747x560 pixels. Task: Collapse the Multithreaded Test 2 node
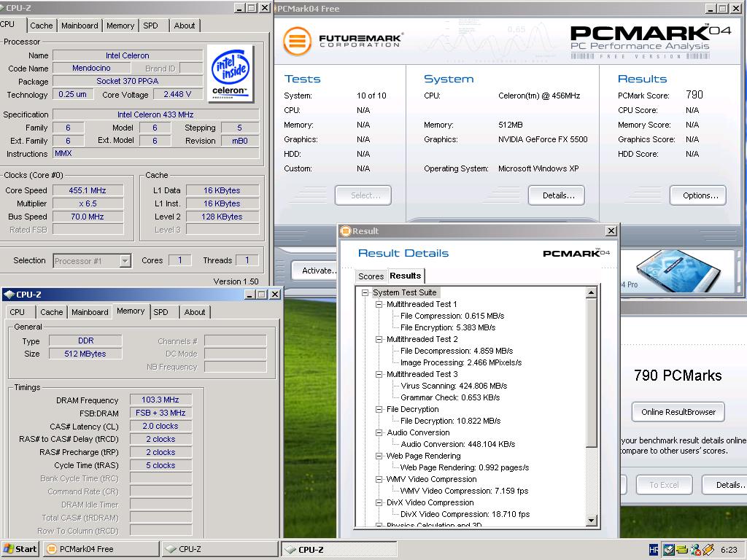pyautogui.click(x=379, y=339)
